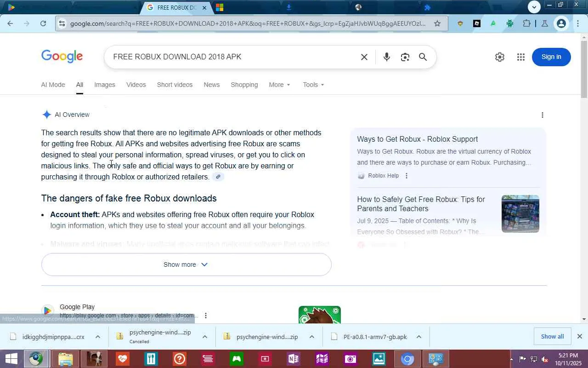This screenshot has height=368, width=588.
Task: Switch to News results tab
Action: click(212, 85)
